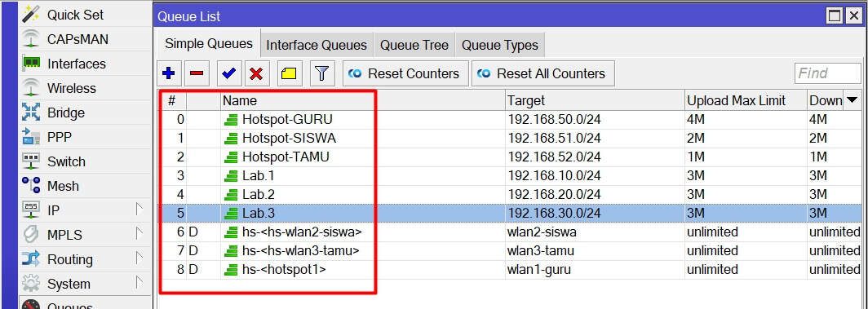Enable selected queue with blue checkmark icon

[228, 73]
